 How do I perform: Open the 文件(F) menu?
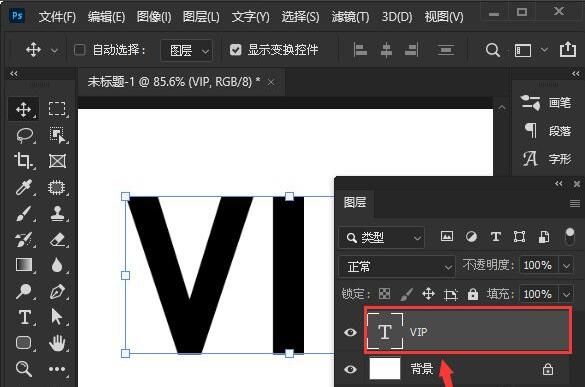[57, 16]
